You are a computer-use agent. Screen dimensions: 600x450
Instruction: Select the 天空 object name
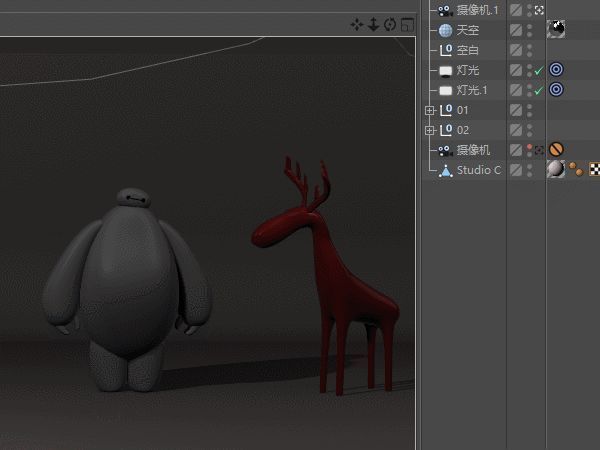coord(468,30)
